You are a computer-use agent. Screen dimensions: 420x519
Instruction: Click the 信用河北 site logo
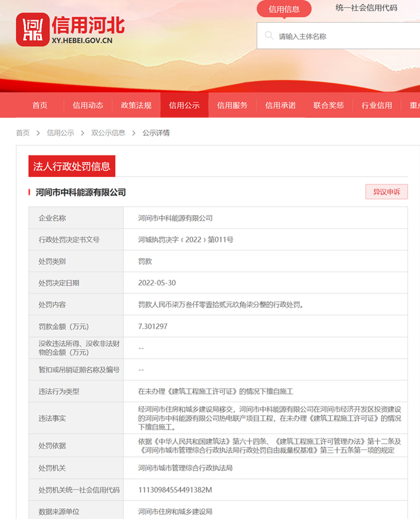(70, 29)
